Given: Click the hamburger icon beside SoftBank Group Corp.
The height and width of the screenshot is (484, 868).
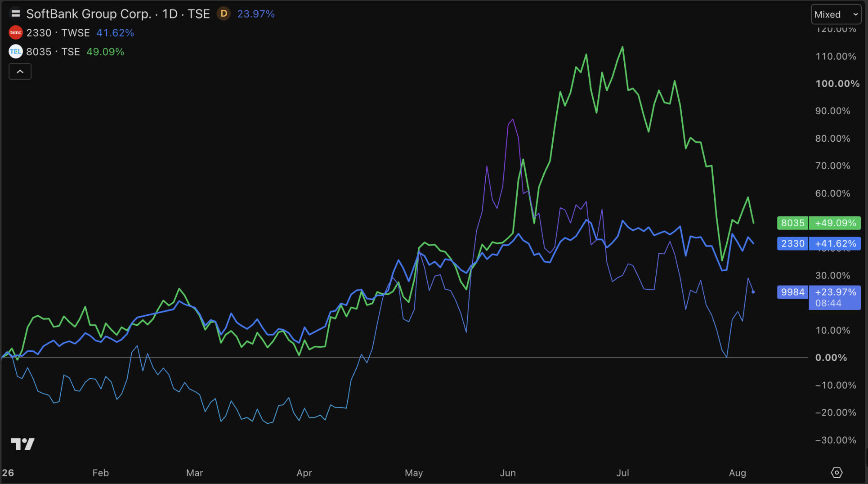Looking at the screenshot, I should (16, 14).
